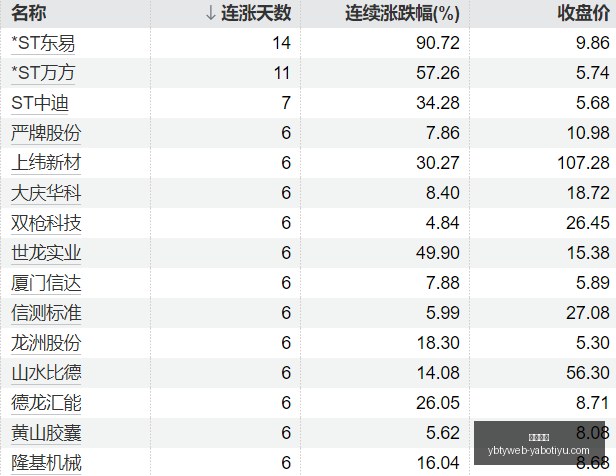This screenshot has height=476, width=616.
Task: Select the 5.62 percentage cell
Action: pos(443,433)
